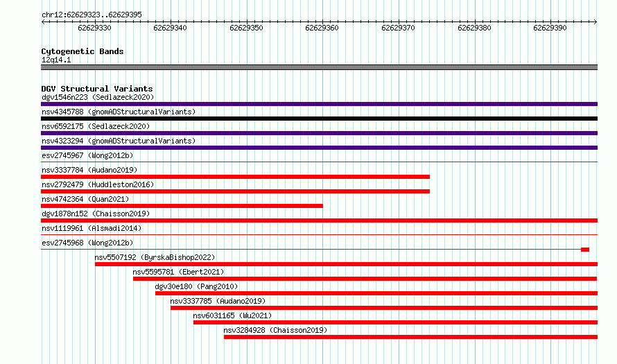Click the red bar for nsv2792479
617x364 pixels.
point(235,191)
